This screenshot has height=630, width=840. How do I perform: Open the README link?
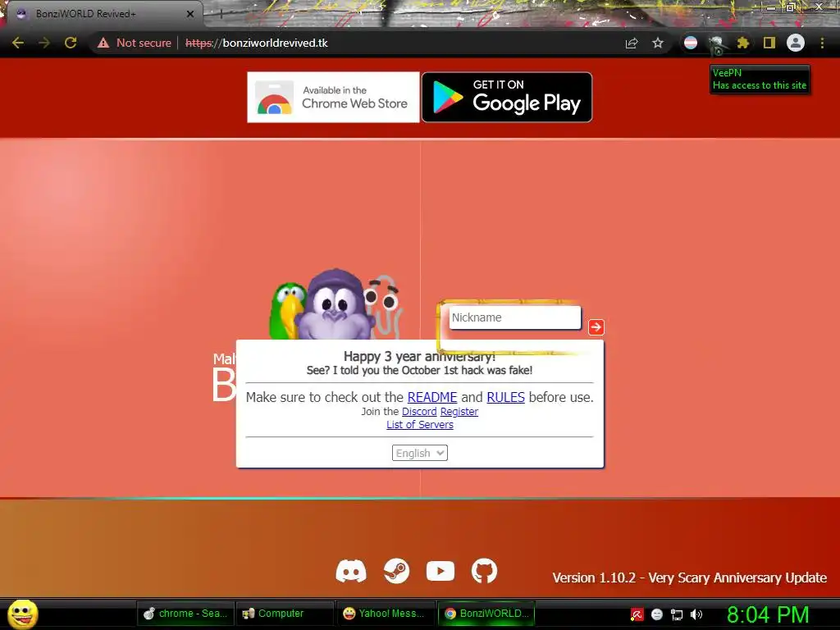(x=431, y=397)
